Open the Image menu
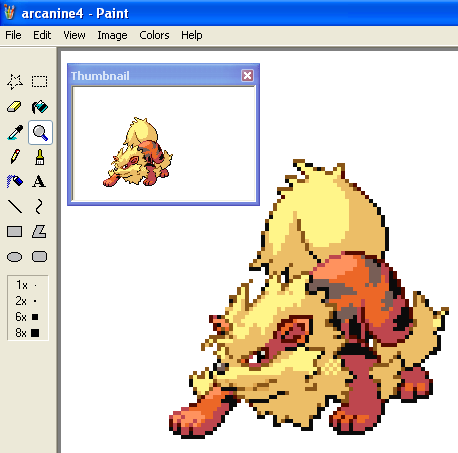 (112, 35)
